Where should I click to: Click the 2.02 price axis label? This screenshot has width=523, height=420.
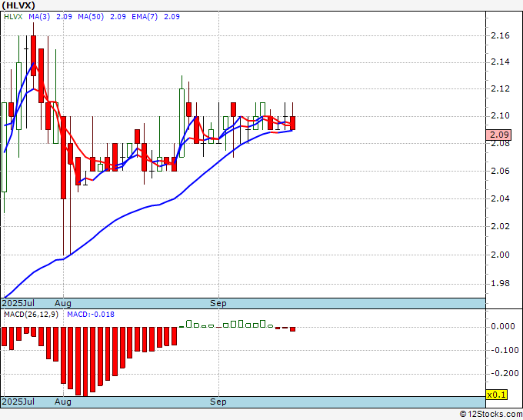[501, 226]
